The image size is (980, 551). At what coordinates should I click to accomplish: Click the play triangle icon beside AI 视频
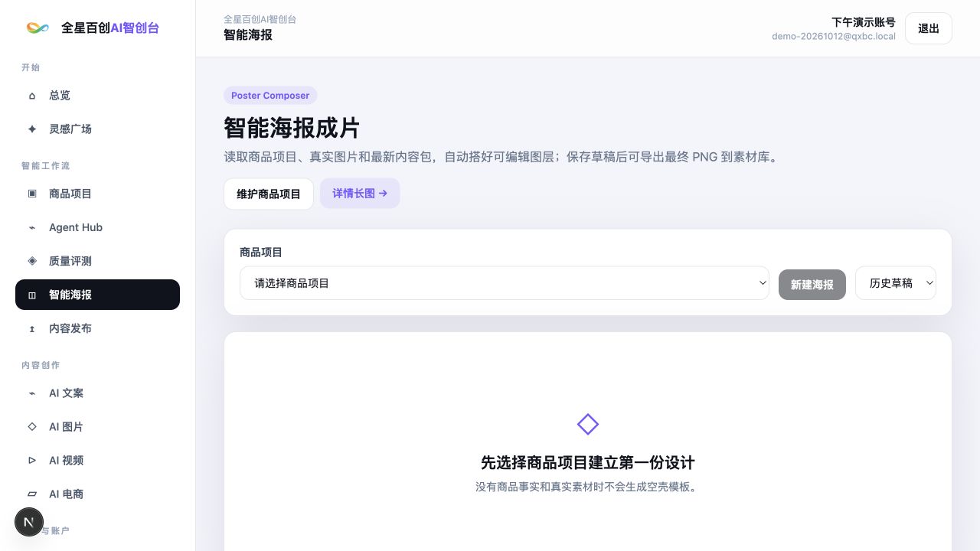[x=32, y=460]
